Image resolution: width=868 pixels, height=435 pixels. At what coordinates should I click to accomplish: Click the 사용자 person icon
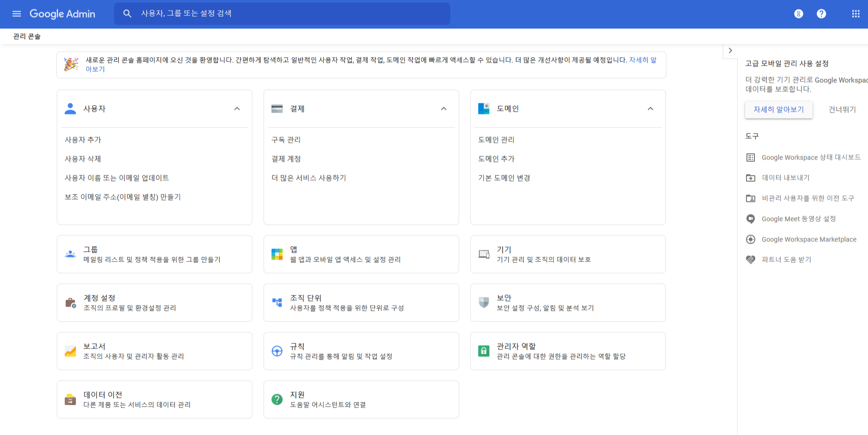coord(70,108)
